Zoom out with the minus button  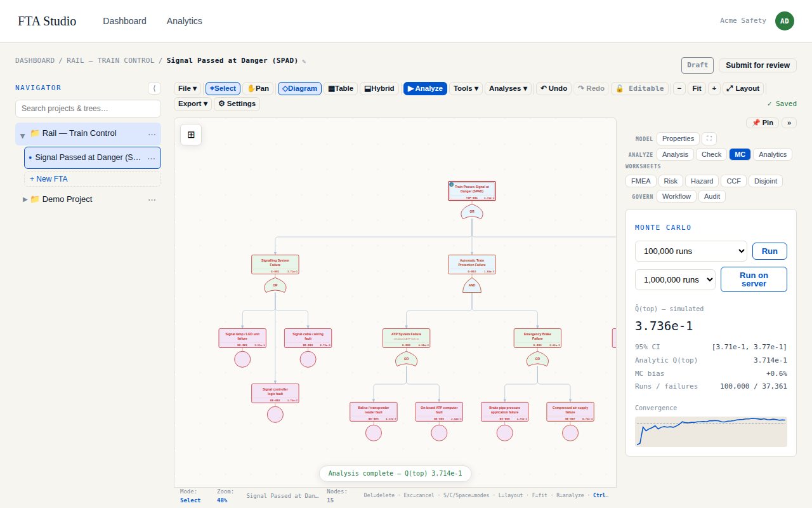click(x=679, y=88)
